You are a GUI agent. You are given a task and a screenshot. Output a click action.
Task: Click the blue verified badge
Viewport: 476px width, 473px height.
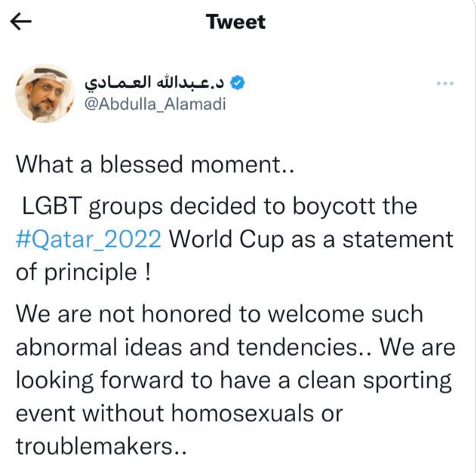pyautogui.click(x=237, y=83)
